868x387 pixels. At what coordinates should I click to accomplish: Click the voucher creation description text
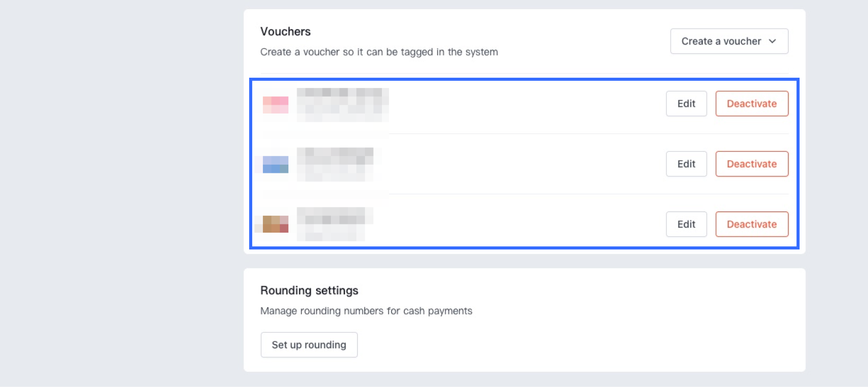[x=379, y=52]
